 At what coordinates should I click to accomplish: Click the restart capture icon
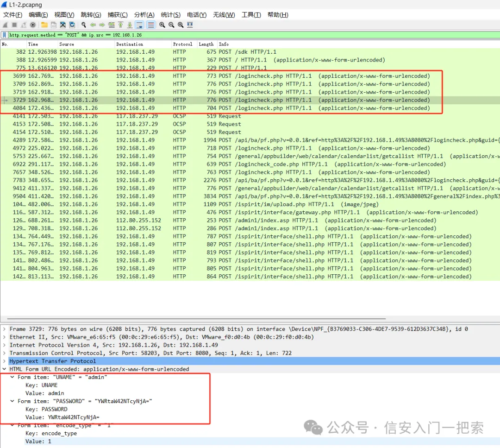click(24, 25)
